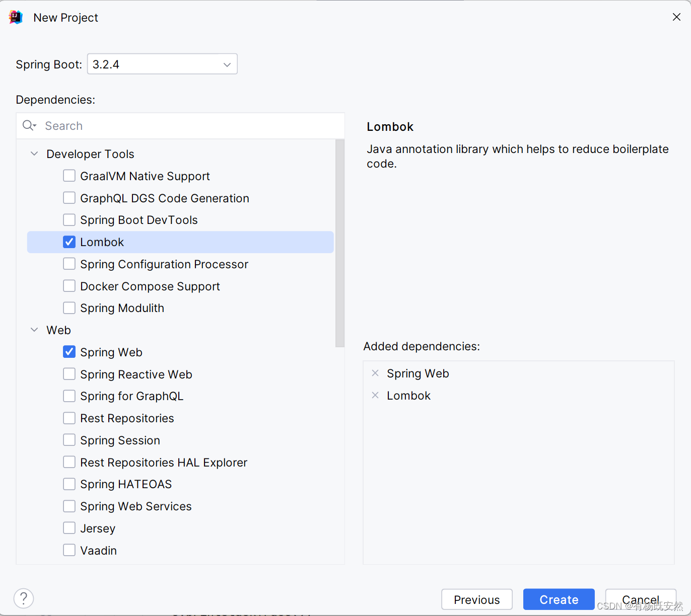Click the Previous button
Screen dimensions: 691x616
coord(477,599)
